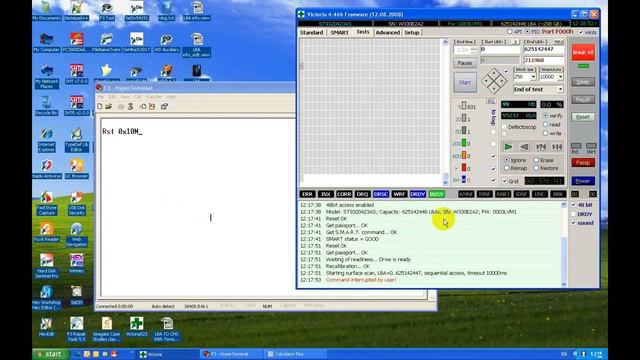Toggle the Hints checkbox
The width and height of the screenshot is (640, 360).
(581, 32)
